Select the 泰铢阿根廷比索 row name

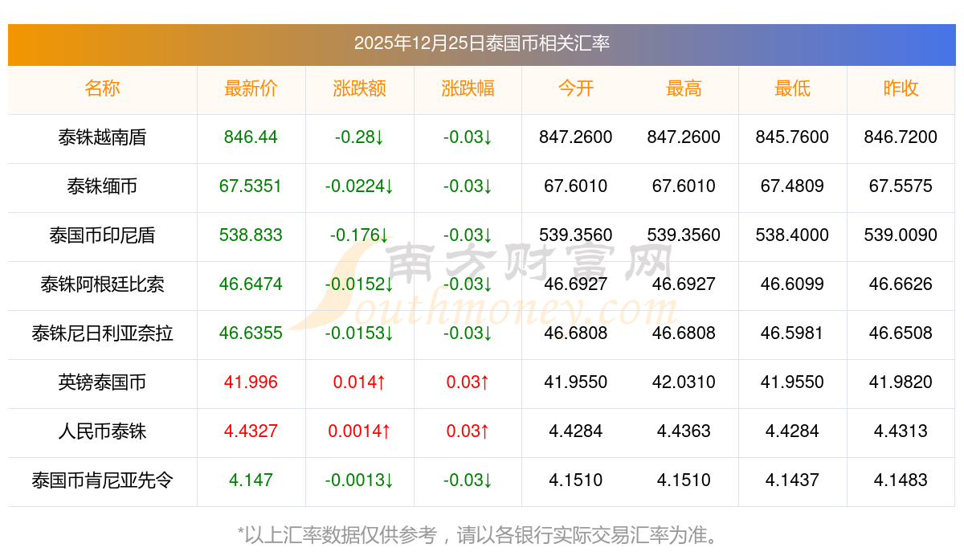click(102, 284)
